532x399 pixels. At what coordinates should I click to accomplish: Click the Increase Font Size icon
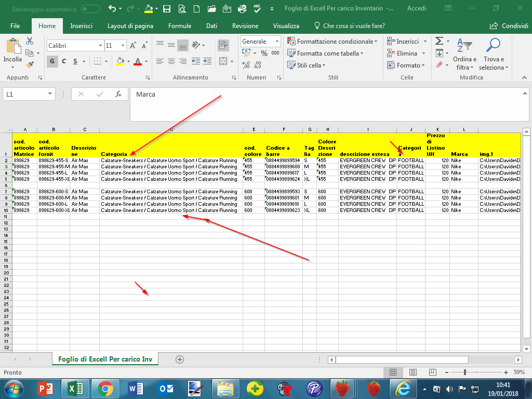(132, 46)
